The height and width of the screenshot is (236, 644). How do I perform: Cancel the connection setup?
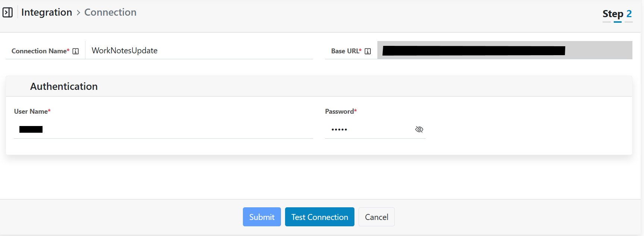point(376,217)
